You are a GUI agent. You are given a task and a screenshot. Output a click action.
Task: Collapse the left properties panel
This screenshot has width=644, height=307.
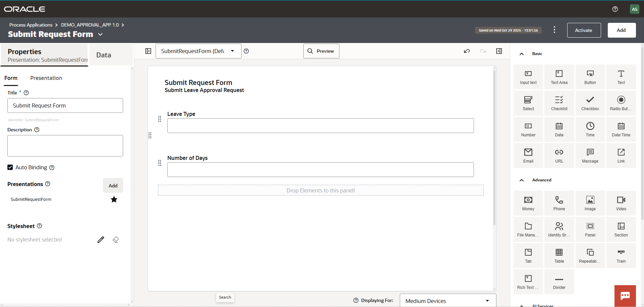(x=148, y=51)
